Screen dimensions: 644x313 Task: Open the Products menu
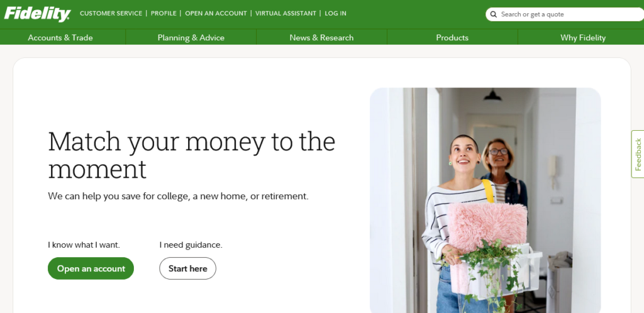(x=452, y=38)
